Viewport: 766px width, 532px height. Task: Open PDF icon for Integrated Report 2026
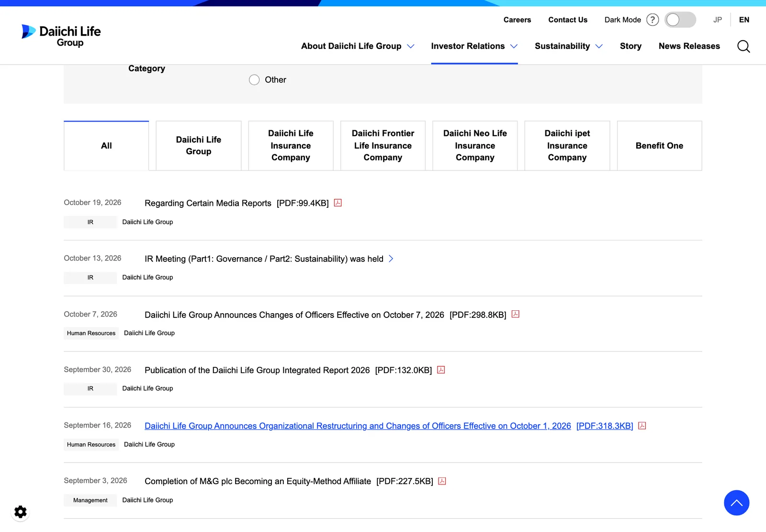click(441, 370)
